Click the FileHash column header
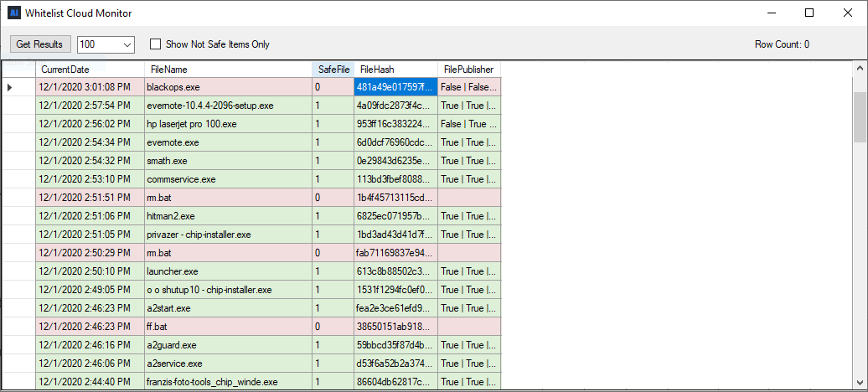Viewport: 868px width, 392px height. point(395,70)
